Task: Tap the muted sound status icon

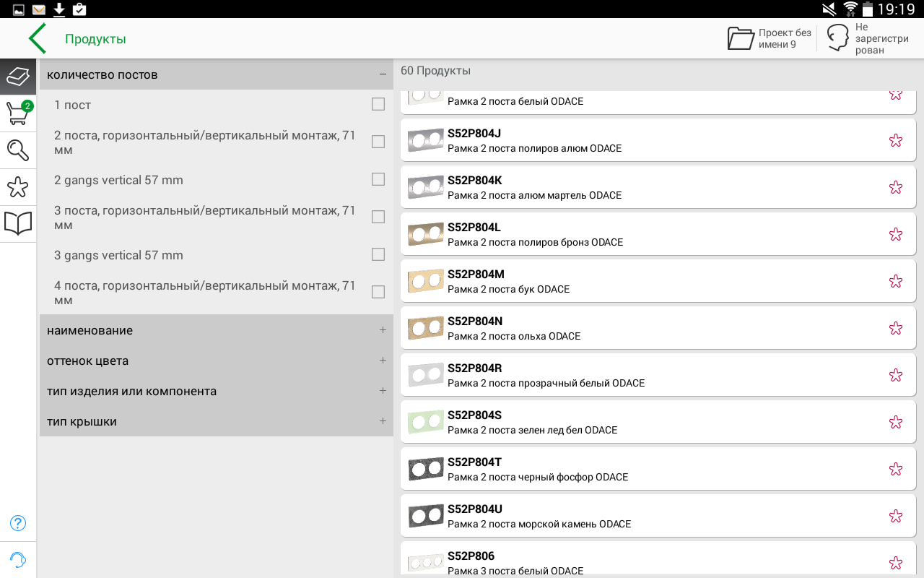Action: coord(829,9)
